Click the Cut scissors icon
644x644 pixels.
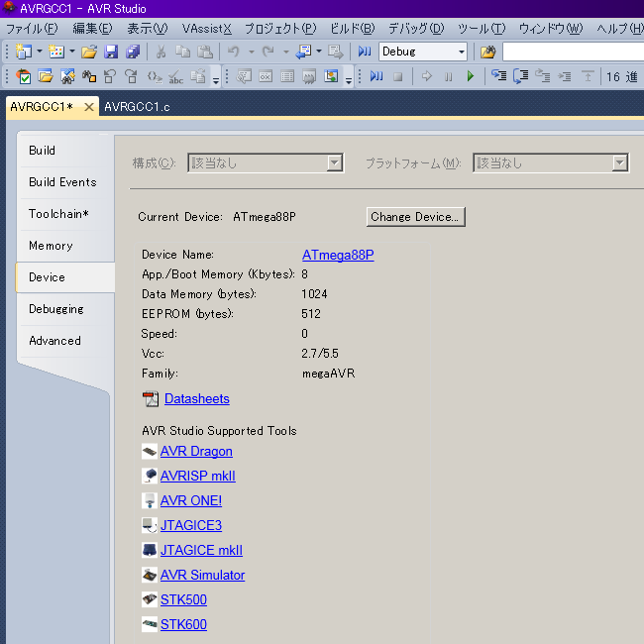point(161,52)
